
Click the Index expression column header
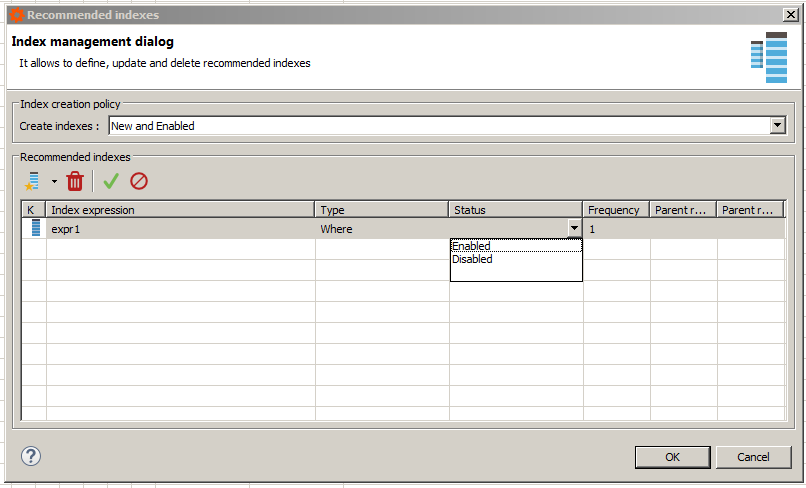pyautogui.click(x=181, y=210)
